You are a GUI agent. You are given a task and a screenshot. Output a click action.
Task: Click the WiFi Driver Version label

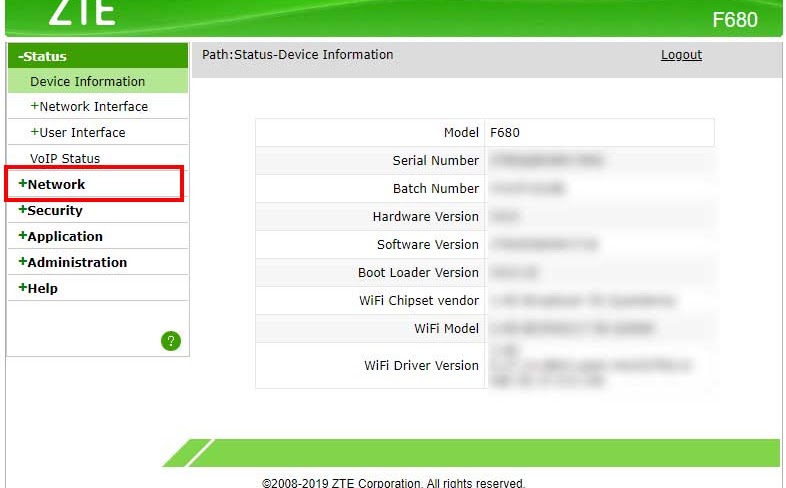point(422,366)
